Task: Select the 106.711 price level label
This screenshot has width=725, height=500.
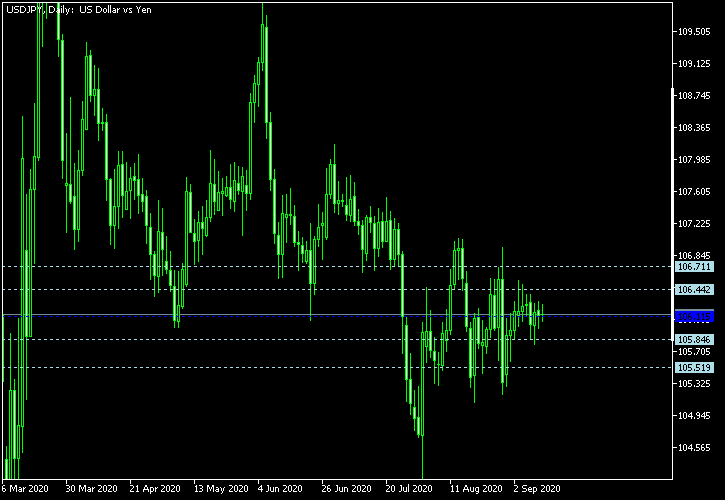Action: (694, 266)
